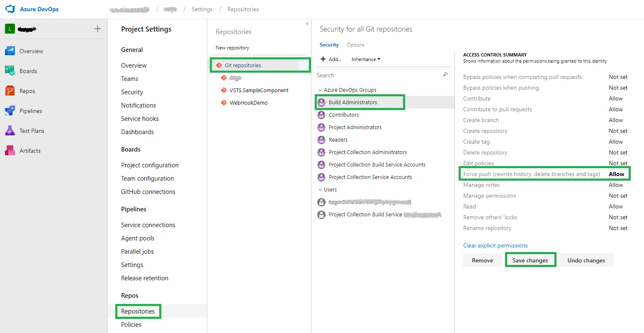Toggle the Contribute permission value
The height and width of the screenshot is (333, 644).
[x=616, y=98]
